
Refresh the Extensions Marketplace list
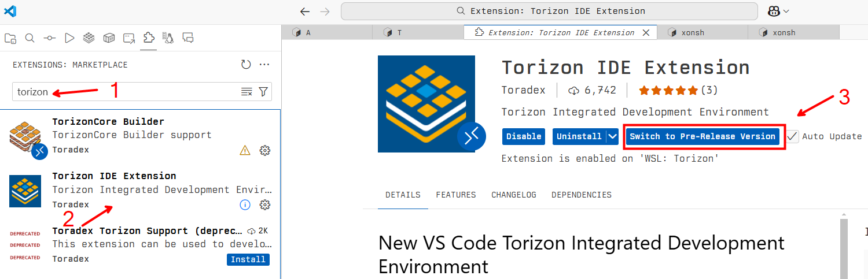[246, 65]
